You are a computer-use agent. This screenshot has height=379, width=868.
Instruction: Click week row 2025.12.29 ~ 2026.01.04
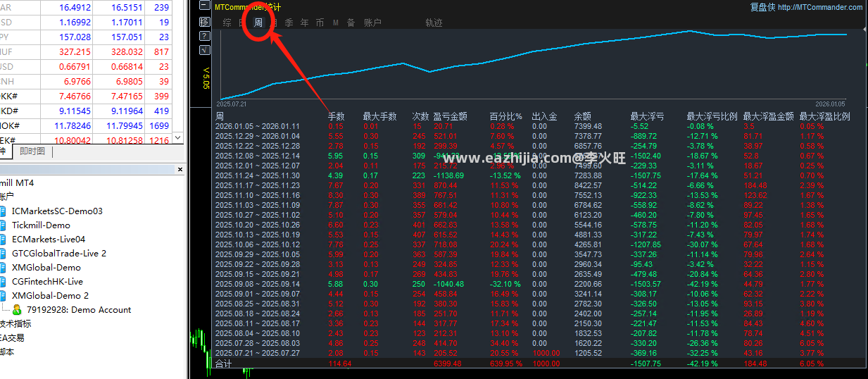coord(258,136)
